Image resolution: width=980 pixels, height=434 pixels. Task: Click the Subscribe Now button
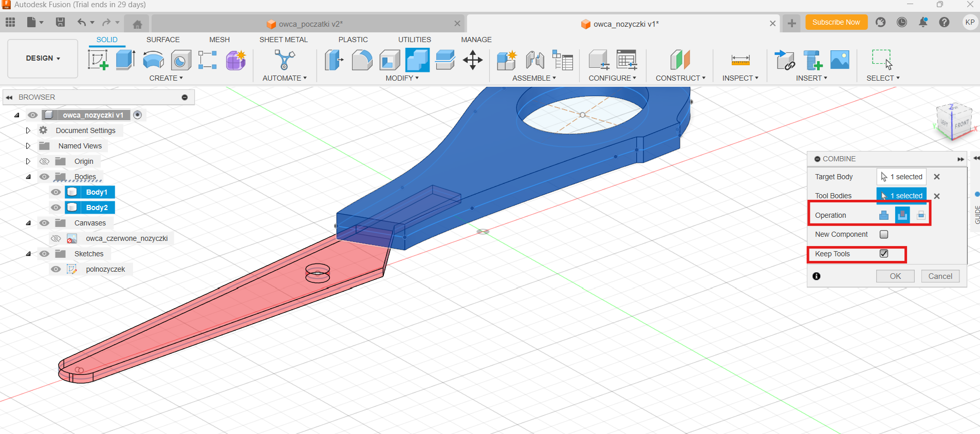[836, 22]
